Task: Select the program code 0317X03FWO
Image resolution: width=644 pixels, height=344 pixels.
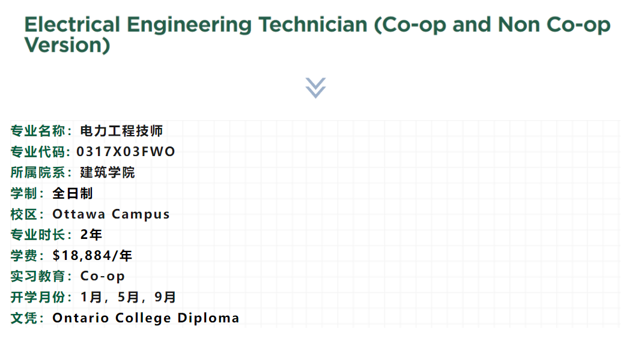Action: (x=126, y=152)
